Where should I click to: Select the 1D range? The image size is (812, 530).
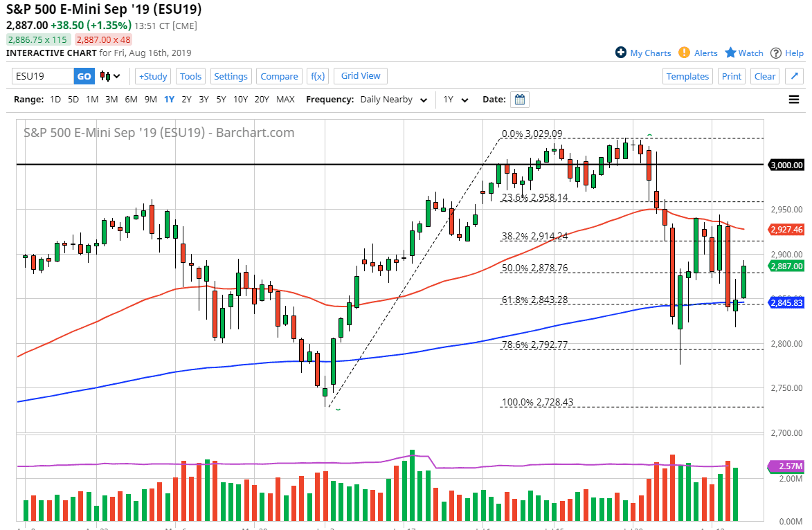pyautogui.click(x=55, y=99)
